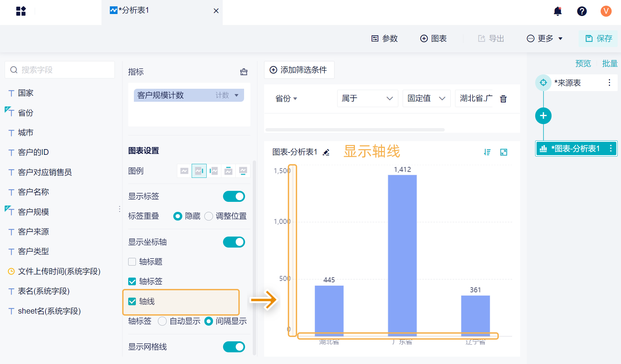This screenshot has width=621, height=364.
Task: Expand the chart to fullscreen
Action: (x=503, y=152)
